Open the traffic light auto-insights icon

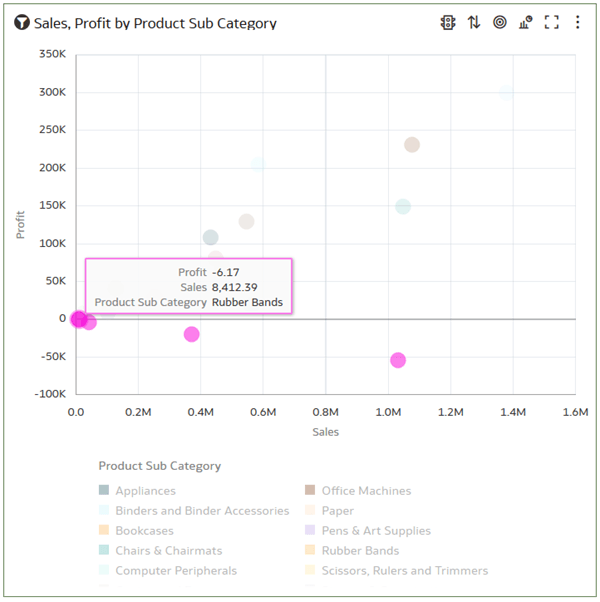448,22
